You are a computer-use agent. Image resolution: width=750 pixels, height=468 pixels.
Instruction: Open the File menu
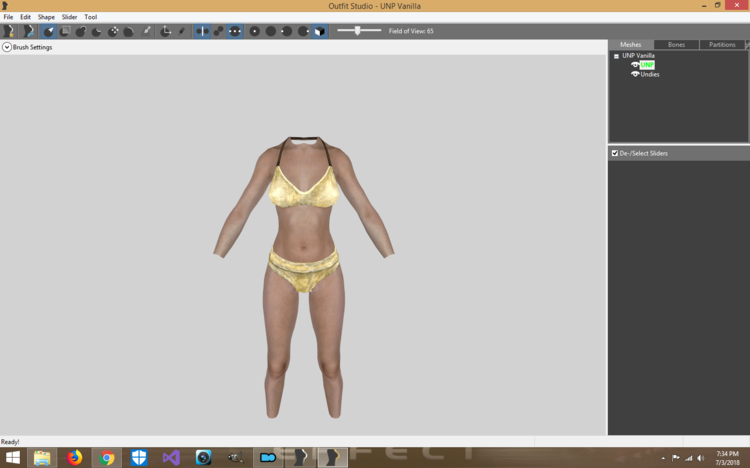point(8,17)
